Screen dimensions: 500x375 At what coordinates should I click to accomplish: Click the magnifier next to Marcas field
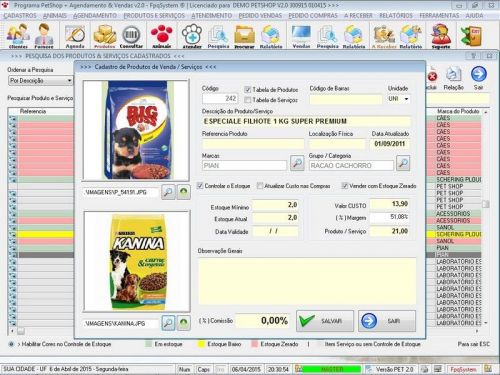(x=297, y=163)
